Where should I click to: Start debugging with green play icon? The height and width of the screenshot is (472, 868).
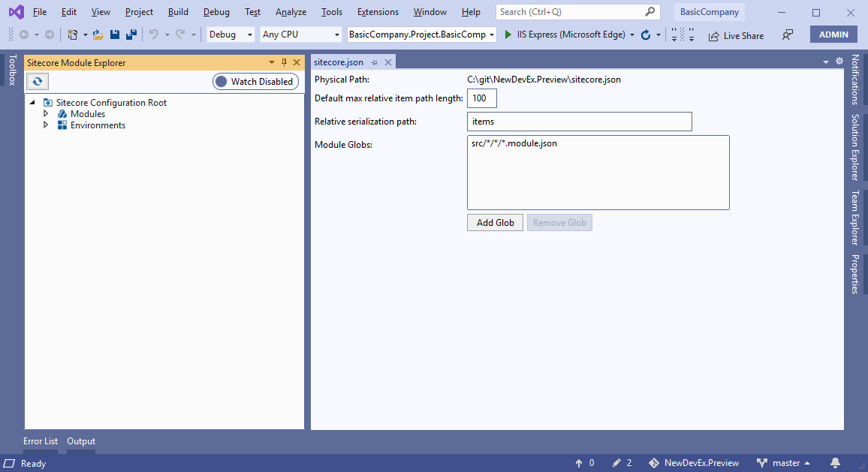pos(508,35)
